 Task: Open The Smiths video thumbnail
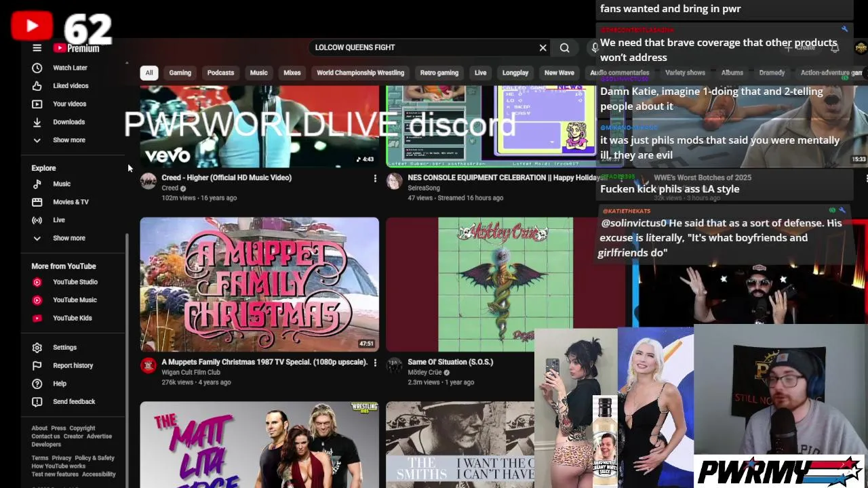coord(460,445)
